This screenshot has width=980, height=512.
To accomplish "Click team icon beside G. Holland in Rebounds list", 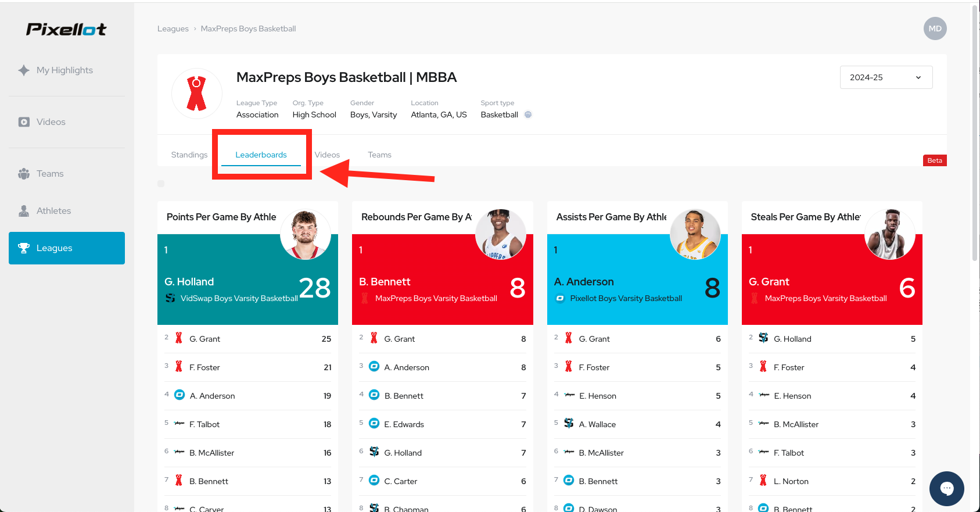I will [374, 452].
